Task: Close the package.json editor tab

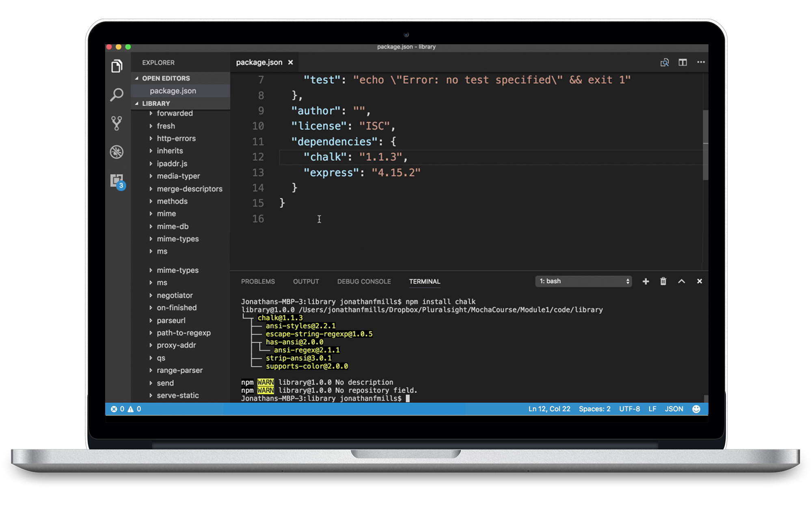Action: tap(290, 63)
